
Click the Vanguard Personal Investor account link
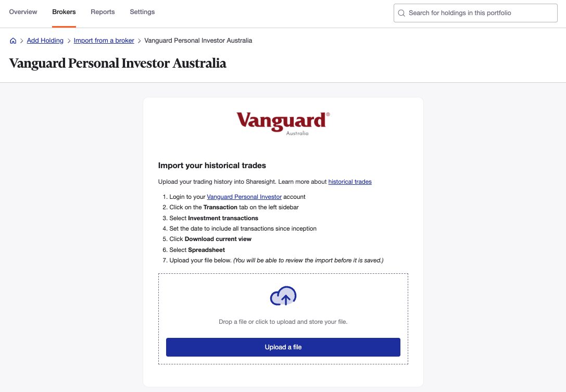244,197
